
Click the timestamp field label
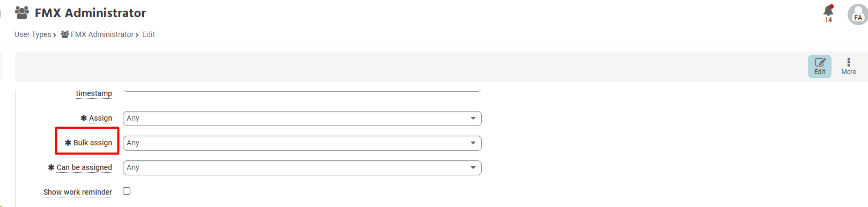pyautogui.click(x=94, y=93)
